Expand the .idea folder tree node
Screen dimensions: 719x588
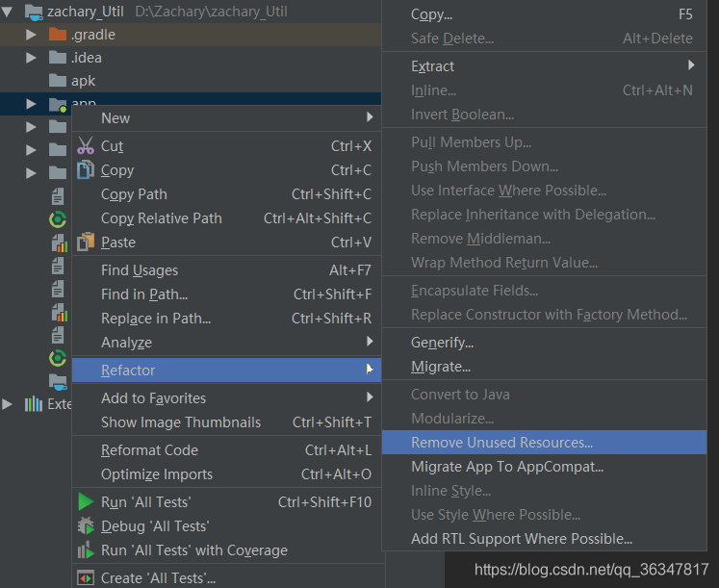[32, 58]
